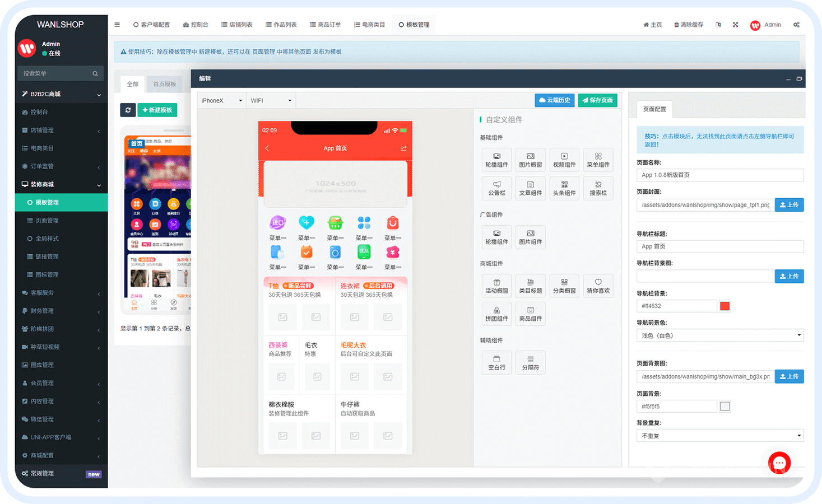Select the 搜索栏 search bar component
The width and height of the screenshot is (822, 504).
click(x=598, y=188)
